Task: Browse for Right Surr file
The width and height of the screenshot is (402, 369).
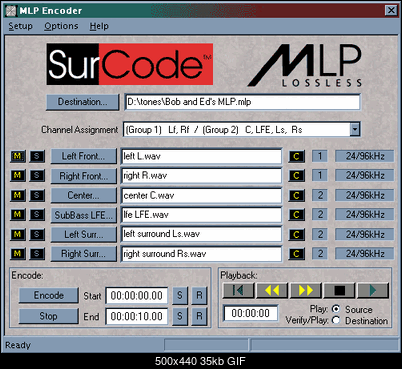Action: (83, 254)
